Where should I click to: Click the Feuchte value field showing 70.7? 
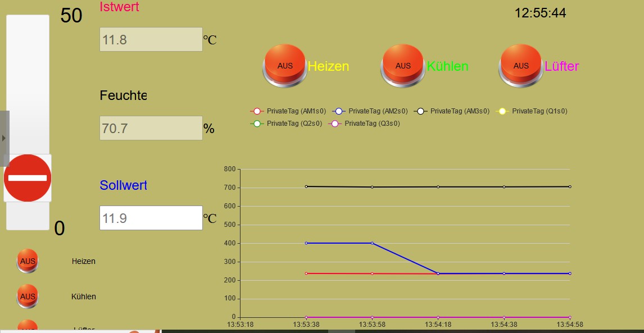point(151,128)
